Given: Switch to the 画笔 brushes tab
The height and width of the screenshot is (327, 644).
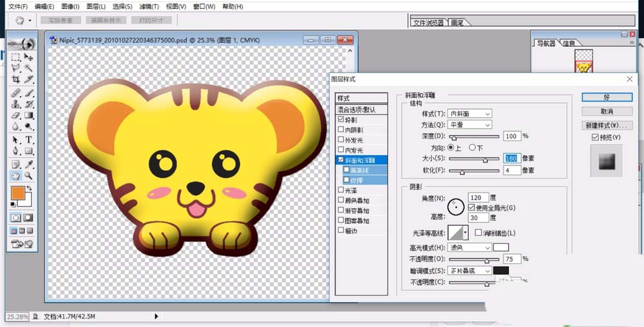Looking at the screenshot, I should tap(457, 23).
